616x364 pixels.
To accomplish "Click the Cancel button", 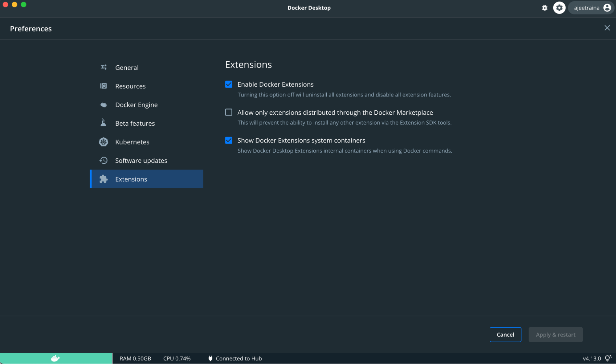I will click(x=506, y=334).
